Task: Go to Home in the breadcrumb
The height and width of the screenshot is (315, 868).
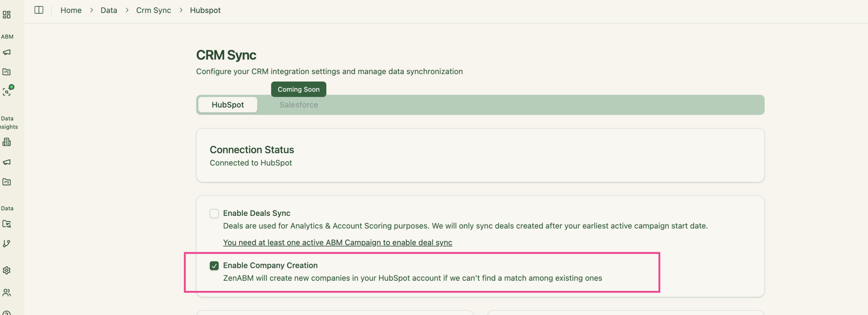Action: 71,10
